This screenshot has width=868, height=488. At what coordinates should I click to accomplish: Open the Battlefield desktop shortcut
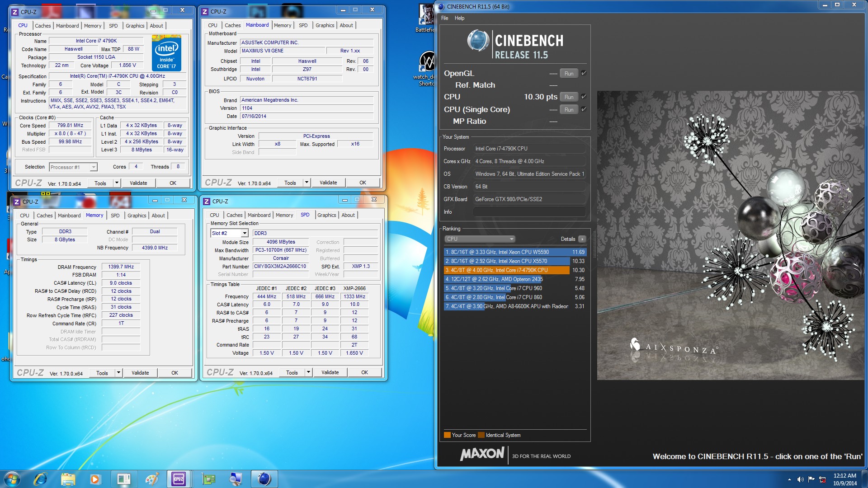point(426,18)
